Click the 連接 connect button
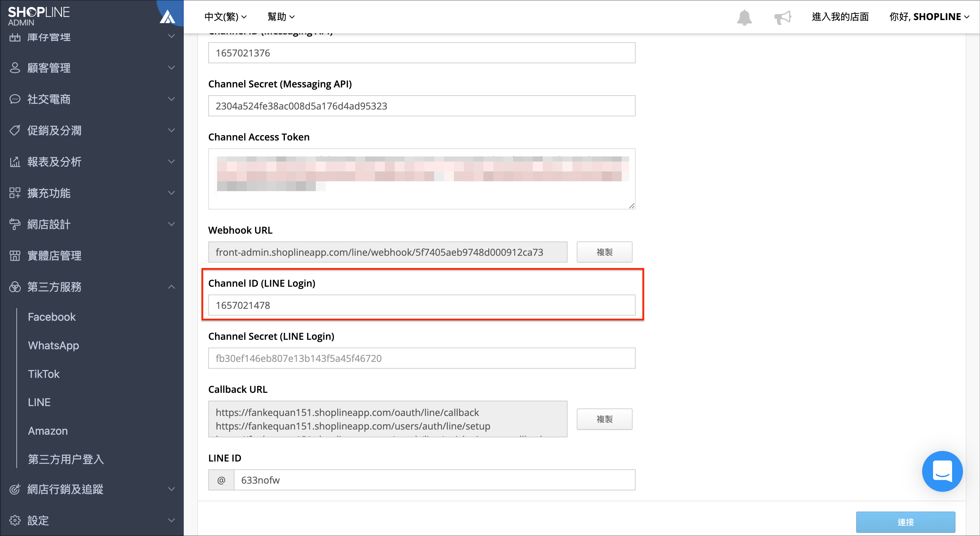 (x=905, y=522)
